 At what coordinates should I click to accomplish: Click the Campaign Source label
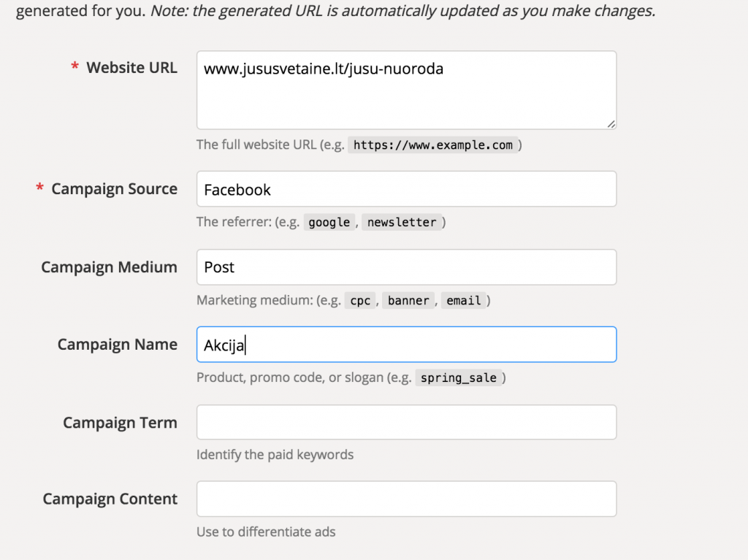point(114,189)
